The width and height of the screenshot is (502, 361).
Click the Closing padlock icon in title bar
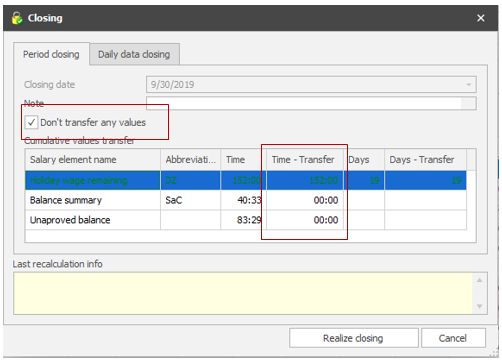pyautogui.click(x=17, y=18)
